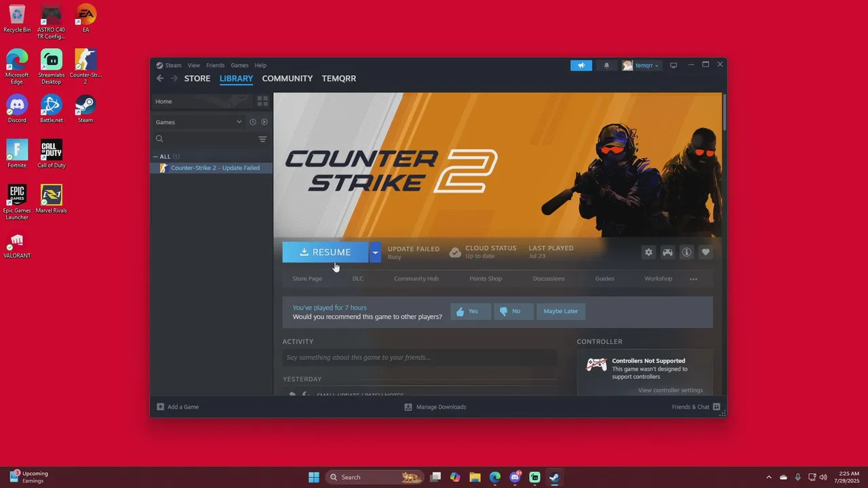Open Discord desktop shortcut
868x488 pixels.
point(17,109)
